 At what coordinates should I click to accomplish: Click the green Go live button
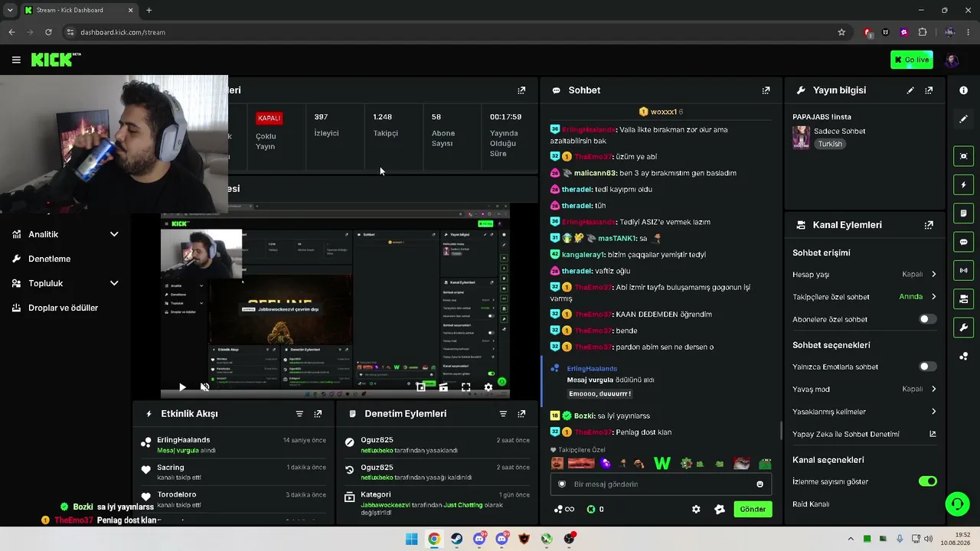click(911, 60)
